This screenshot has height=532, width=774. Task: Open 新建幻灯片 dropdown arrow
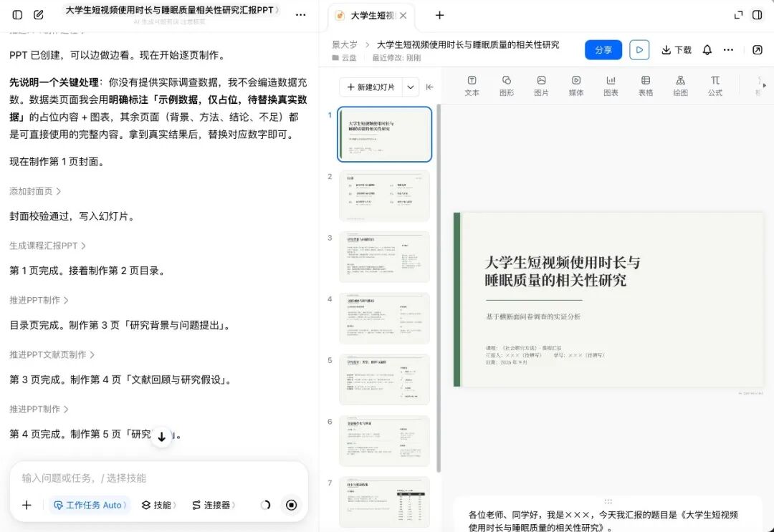point(411,87)
